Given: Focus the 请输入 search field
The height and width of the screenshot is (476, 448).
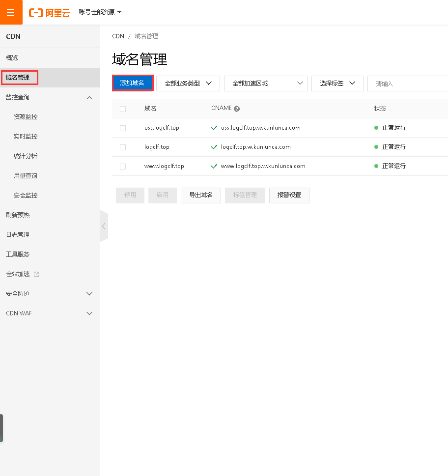Looking at the screenshot, I should [408, 84].
